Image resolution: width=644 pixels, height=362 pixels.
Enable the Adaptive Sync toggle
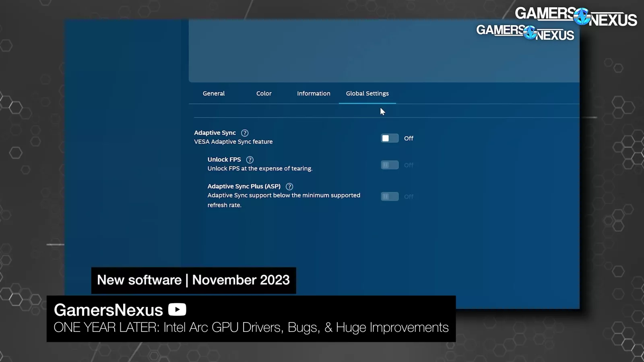pyautogui.click(x=389, y=138)
